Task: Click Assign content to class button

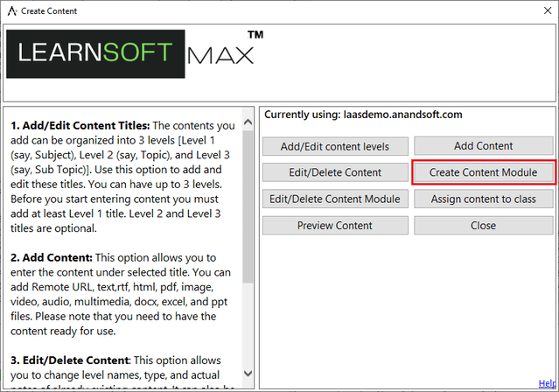Action: tap(483, 199)
